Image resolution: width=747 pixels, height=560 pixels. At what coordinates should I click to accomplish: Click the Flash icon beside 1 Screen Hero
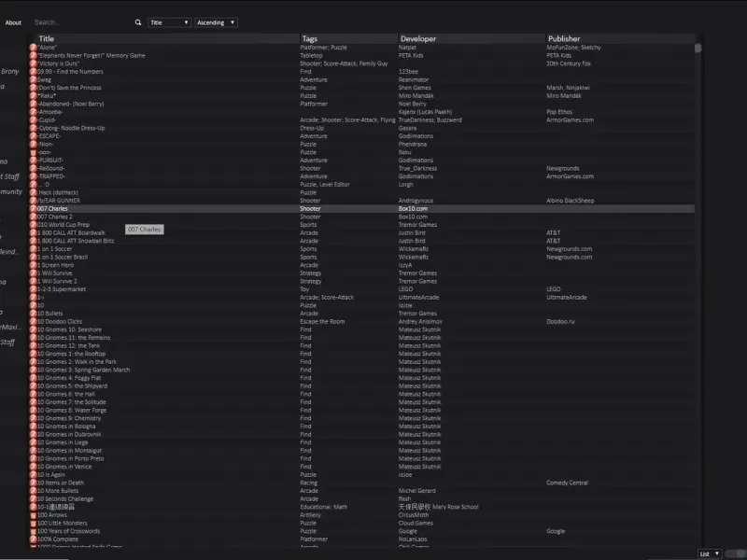point(34,265)
